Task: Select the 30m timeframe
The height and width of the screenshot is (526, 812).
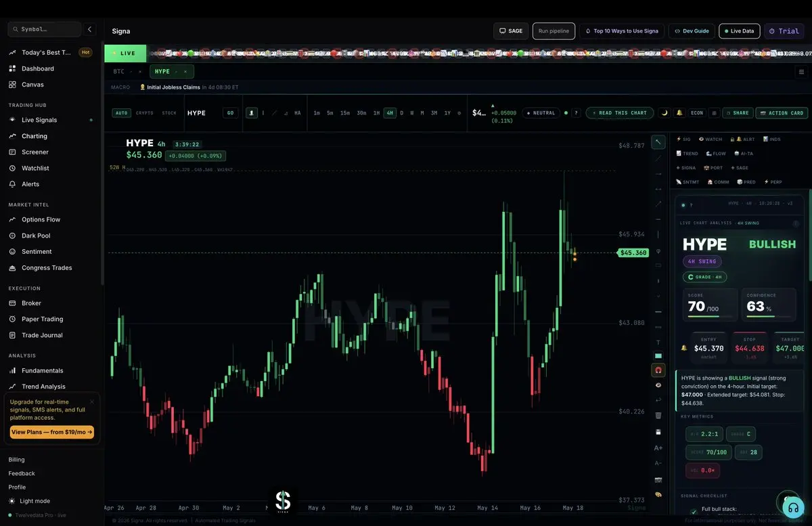Action: 361,113
